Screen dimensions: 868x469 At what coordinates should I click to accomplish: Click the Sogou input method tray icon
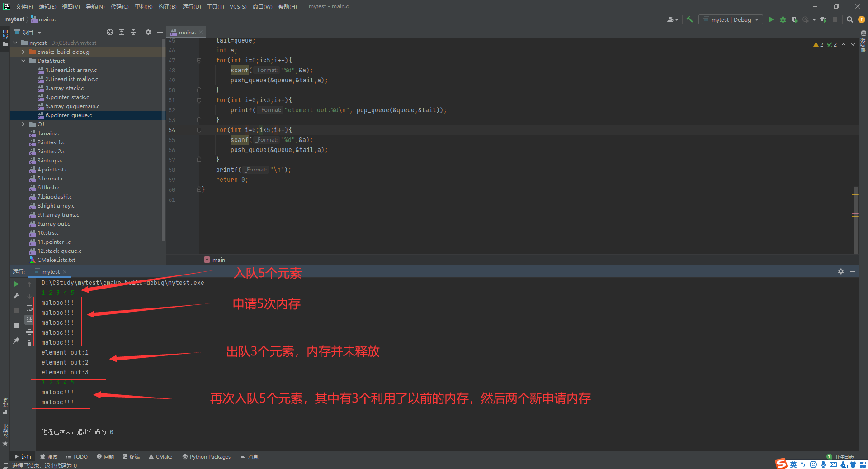click(781, 464)
